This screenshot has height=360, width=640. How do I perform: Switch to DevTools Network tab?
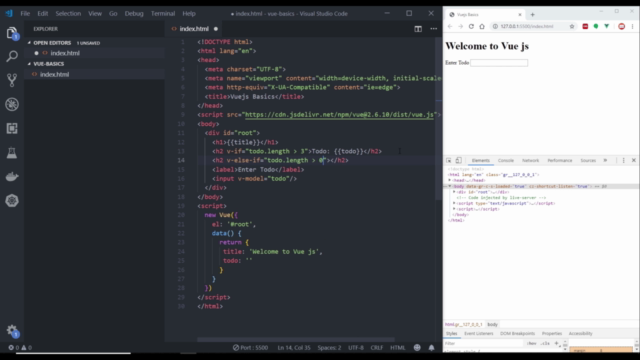(x=530, y=160)
